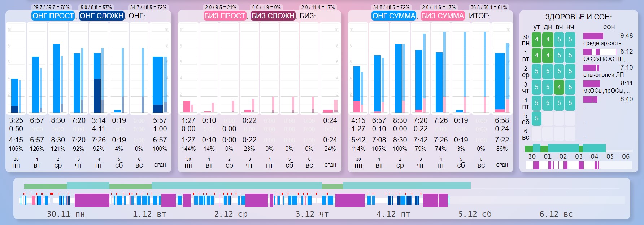Select the maroon БИЗ СЛОЖН badge
The height and width of the screenshot is (225, 644).
[273, 16]
